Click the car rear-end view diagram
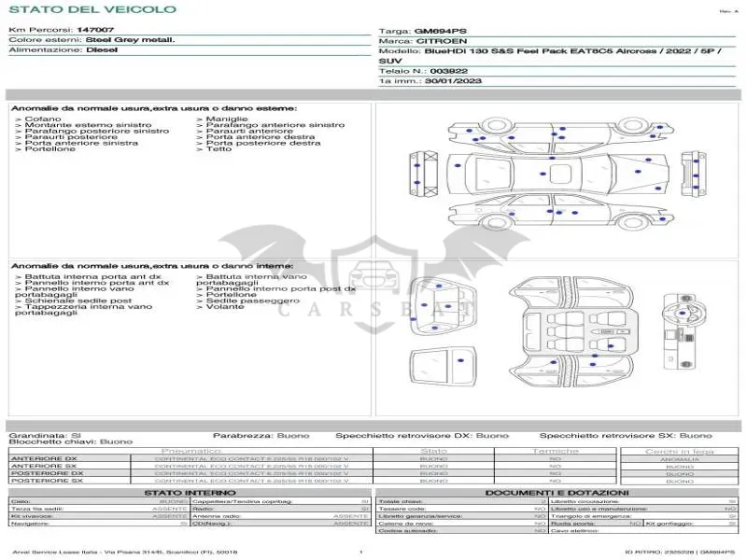 (424, 174)
